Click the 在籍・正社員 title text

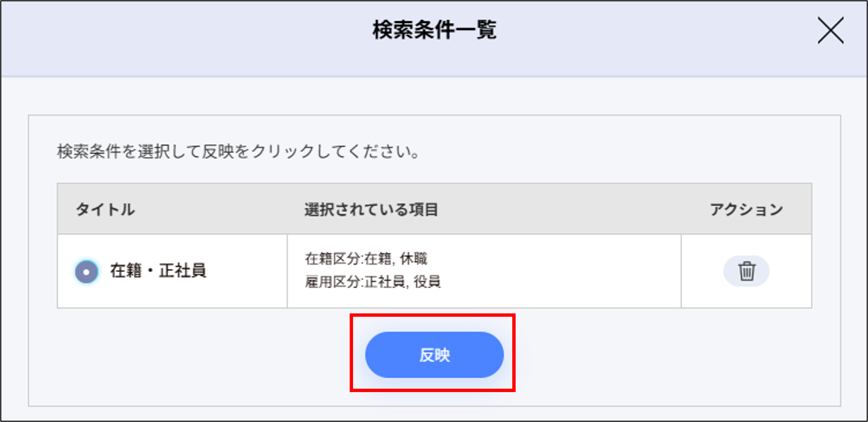tap(158, 271)
